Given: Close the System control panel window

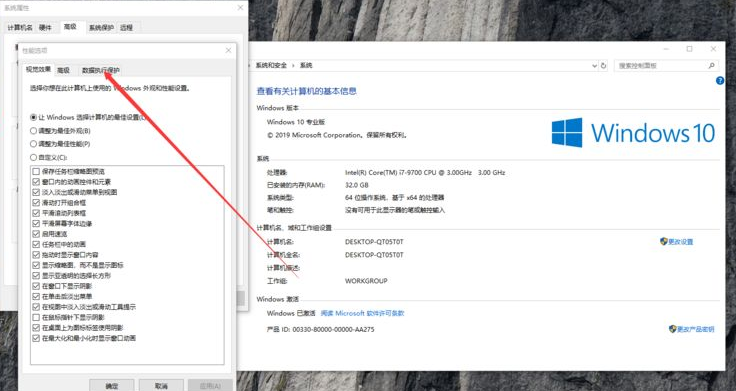Looking at the screenshot, I should coord(713,49).
